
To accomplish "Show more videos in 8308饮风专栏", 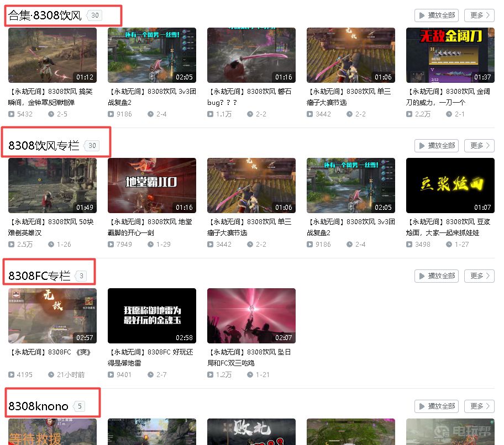I will [479, 146].
